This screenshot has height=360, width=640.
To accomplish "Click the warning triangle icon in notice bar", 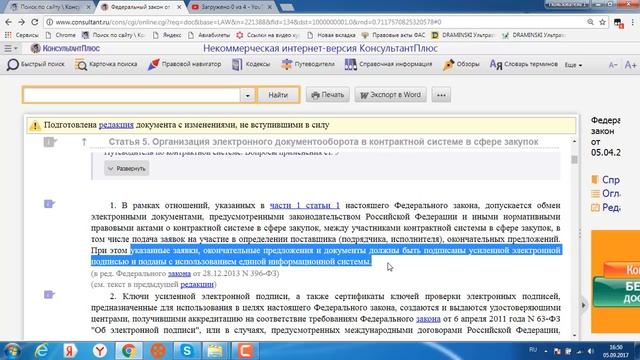I will pyautogui.click(x=35, y=126).
